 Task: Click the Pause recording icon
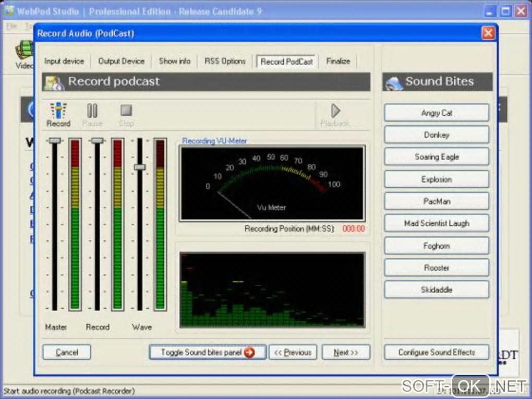pos(92,111)
